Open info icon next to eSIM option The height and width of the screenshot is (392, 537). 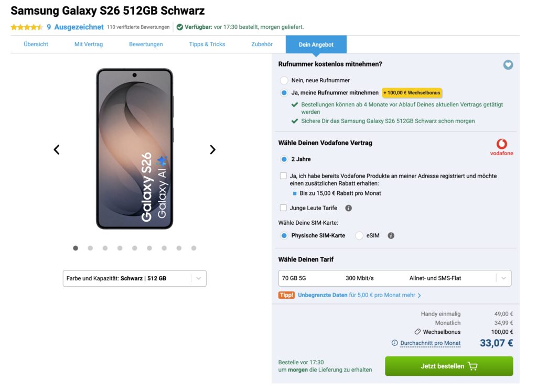[x=391, y=235]
